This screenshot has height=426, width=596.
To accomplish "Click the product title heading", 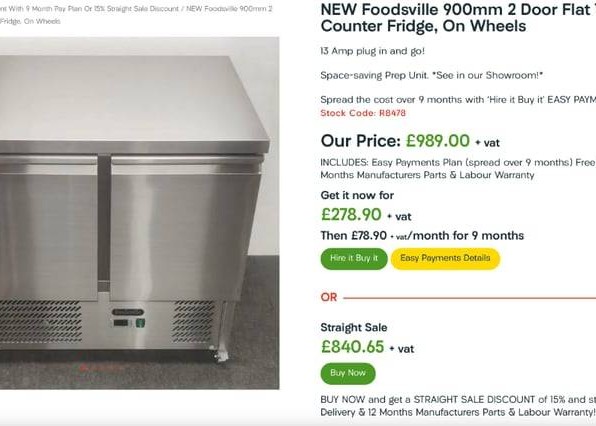I will (x=458, y=18).
